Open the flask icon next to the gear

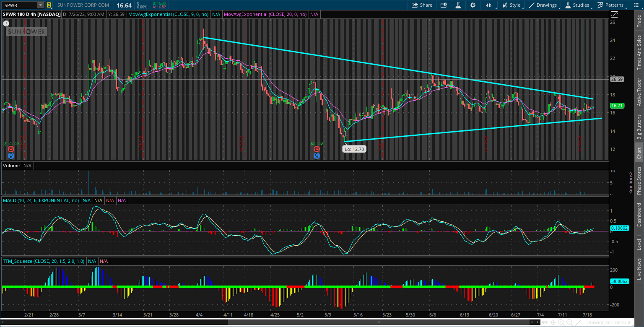point(458,5)
